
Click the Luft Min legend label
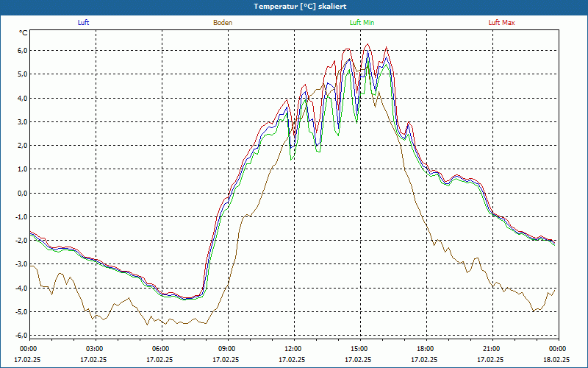[362, 23]
